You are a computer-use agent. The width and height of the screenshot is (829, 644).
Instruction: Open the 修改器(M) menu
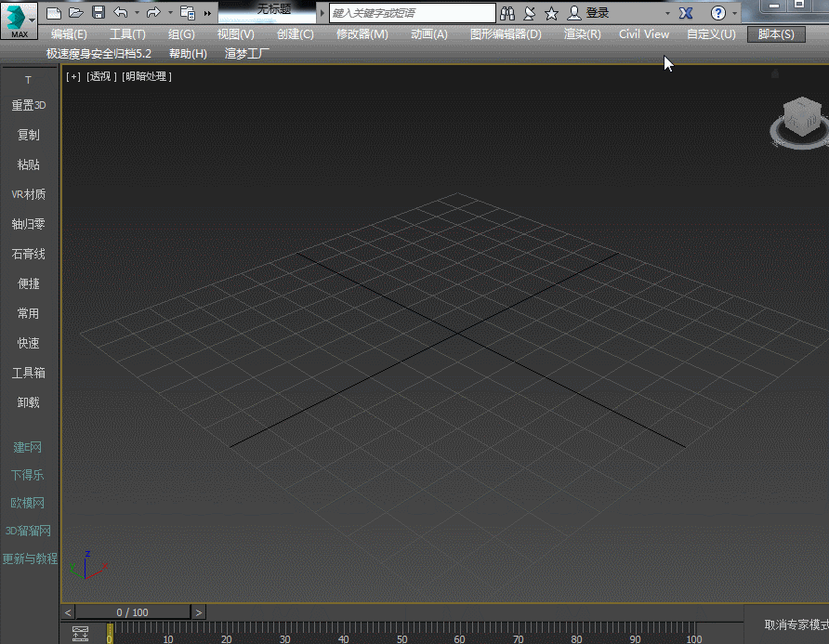point(362,34)
